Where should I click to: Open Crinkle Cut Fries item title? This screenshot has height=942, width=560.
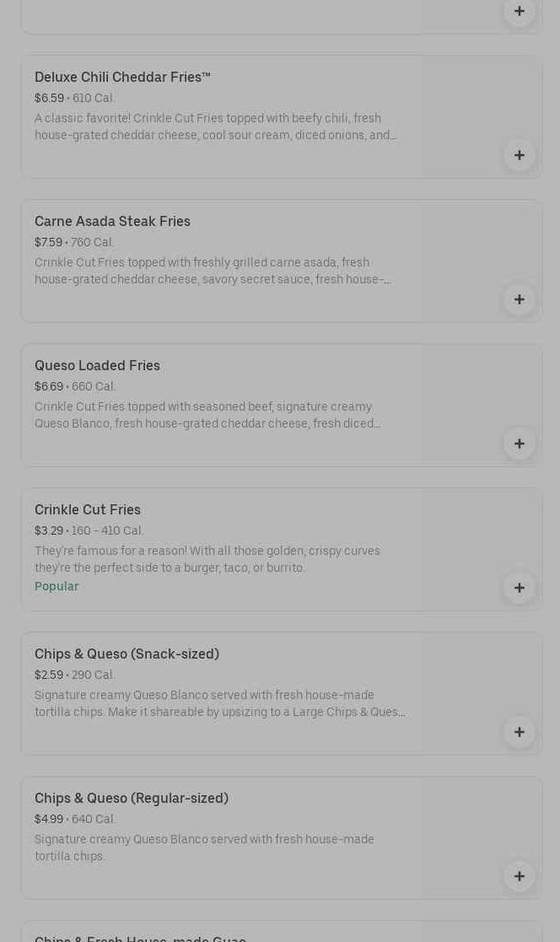tap(88, 510)
